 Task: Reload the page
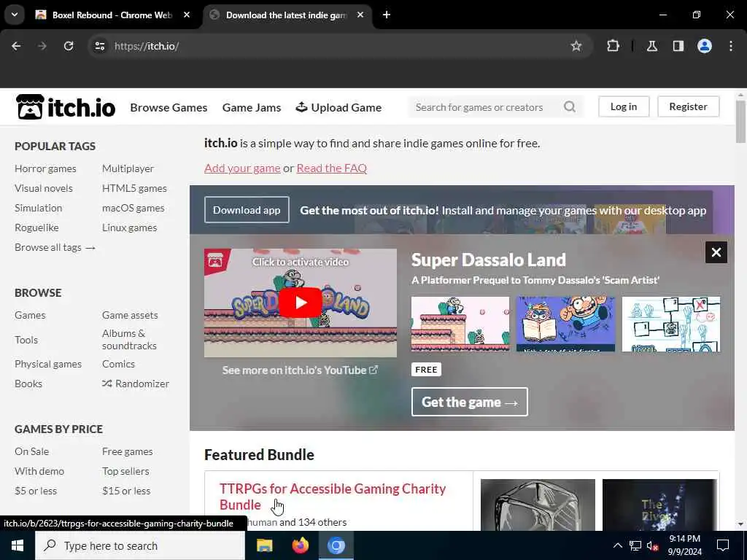pos(69,46)
